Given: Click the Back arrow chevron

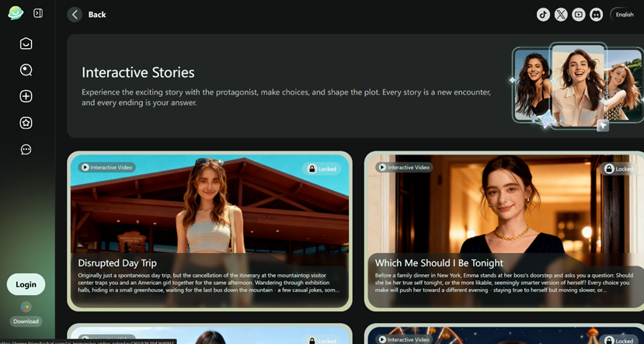Looking at the screenshot, I should tap(75, 15).
